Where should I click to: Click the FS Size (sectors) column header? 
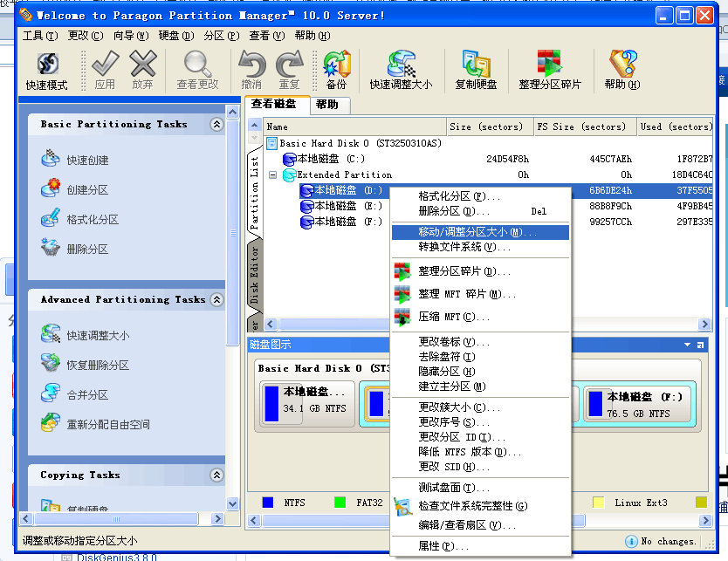tap(585, 127)
